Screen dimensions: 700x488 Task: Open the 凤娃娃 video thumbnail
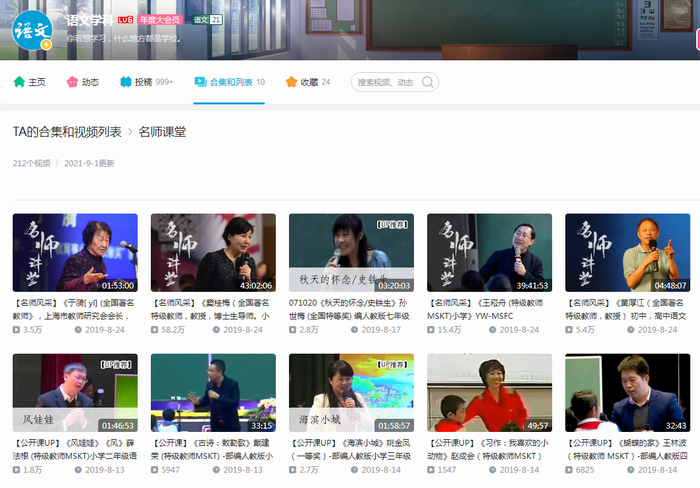point(75,392)
